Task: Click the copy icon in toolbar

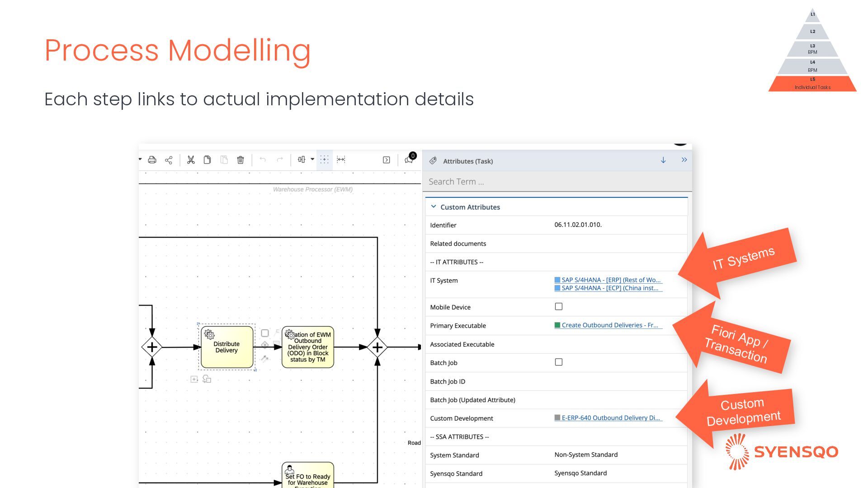Action: (207, 160)
